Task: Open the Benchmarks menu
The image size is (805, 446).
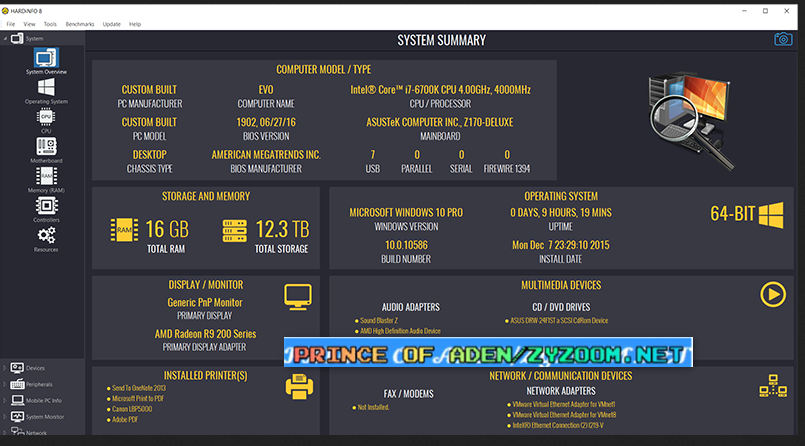Action: click(x=80, y=24)
